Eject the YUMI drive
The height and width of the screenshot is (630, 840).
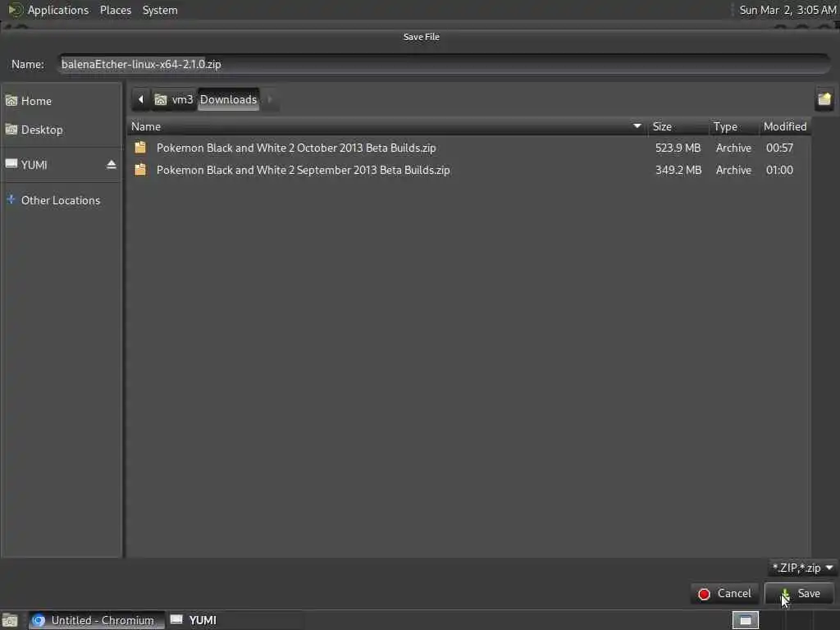click(x=112, y=164)
